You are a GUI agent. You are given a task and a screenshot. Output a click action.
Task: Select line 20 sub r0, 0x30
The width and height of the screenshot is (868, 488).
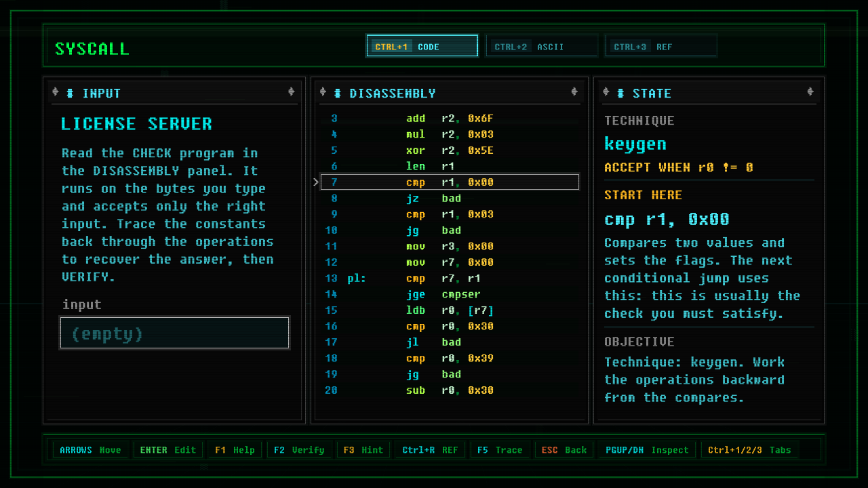coord(450,390)
